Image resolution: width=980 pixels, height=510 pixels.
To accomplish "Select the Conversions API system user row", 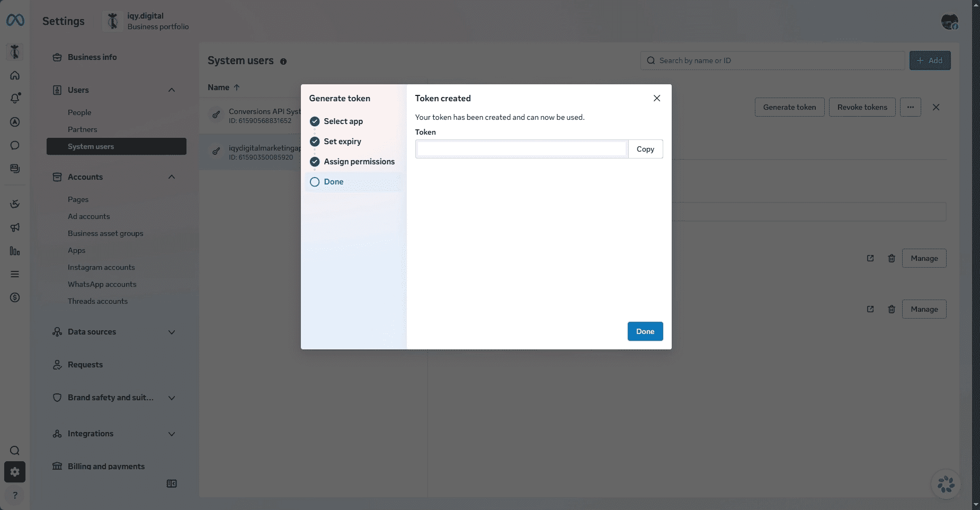I will pyautogui.click(x=251, y=116).
